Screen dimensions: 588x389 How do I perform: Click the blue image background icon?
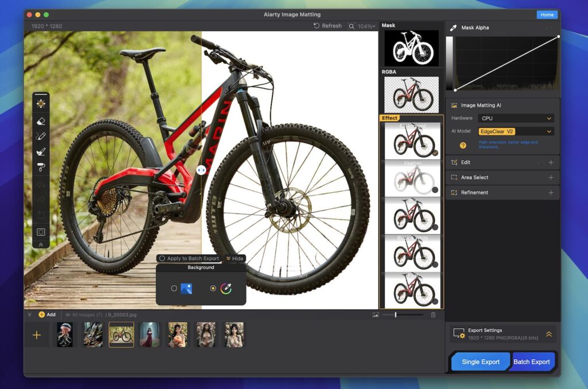[x=187, y=289]
